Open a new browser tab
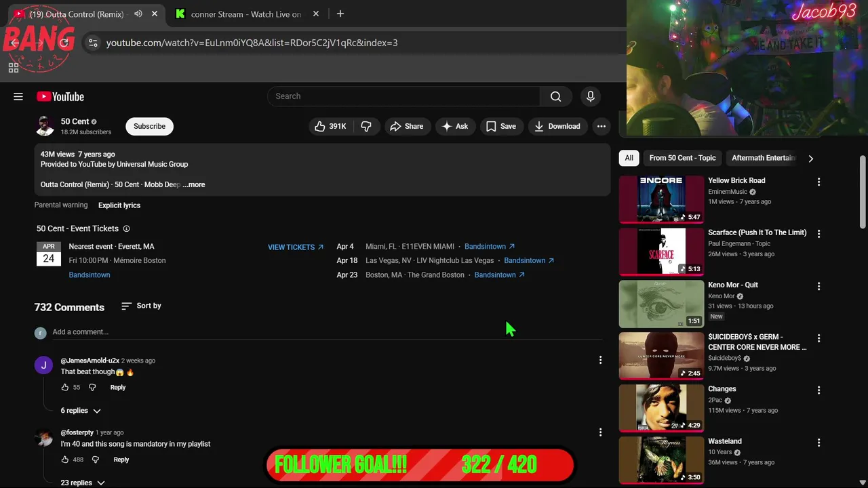This screenshot has width=868, height=488. tap(340, 14)
